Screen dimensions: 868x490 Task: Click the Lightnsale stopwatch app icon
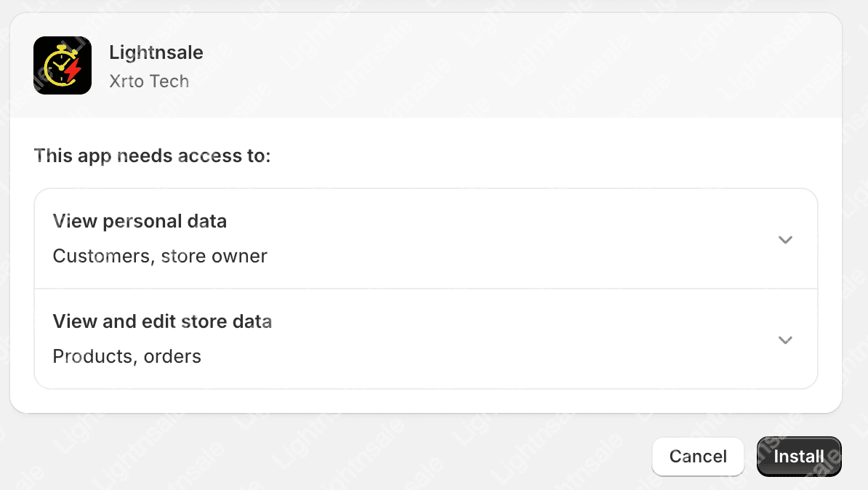coord(62,65)
